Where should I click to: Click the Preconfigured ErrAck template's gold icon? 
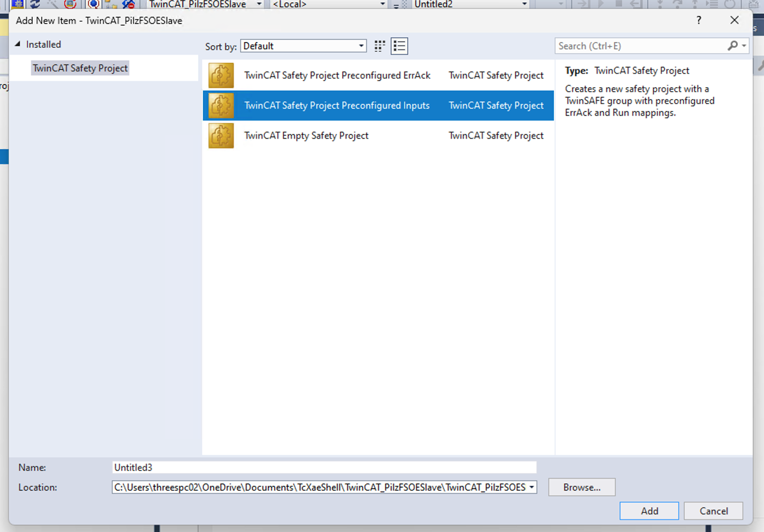point(221,75)
